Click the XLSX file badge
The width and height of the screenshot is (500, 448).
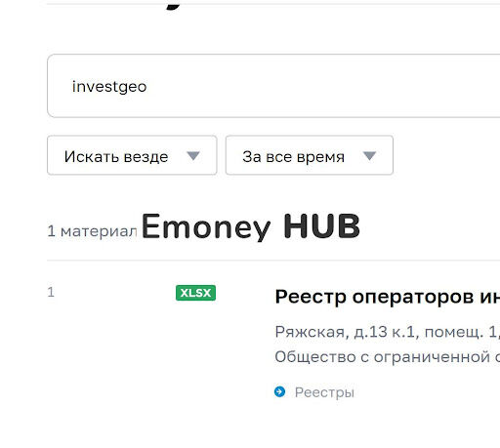coord(195,293)
